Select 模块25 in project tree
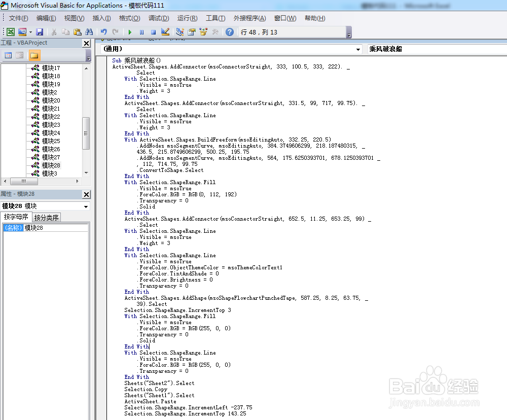Screen dimensions: 507x420 point(51,141)
